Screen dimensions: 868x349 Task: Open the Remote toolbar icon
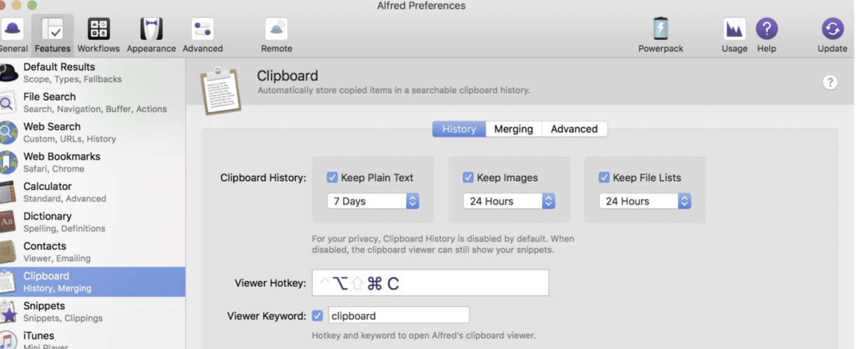[276, 29]
